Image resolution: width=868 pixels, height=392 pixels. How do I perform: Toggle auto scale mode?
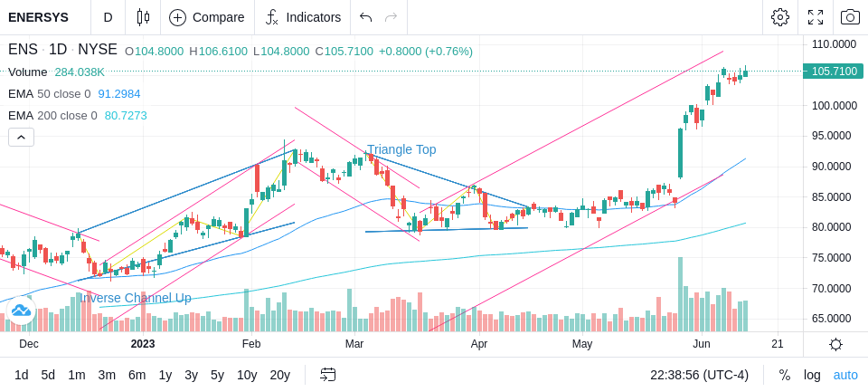point(845,376)
